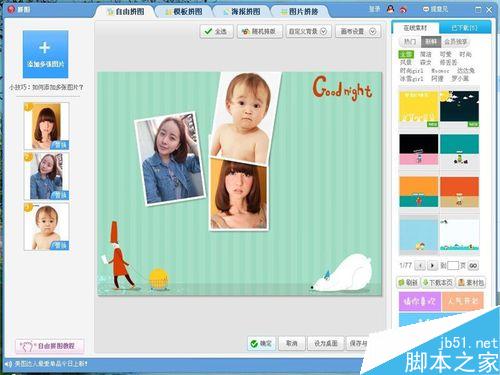Click the Weibo login icon

(x=403, y=10)
